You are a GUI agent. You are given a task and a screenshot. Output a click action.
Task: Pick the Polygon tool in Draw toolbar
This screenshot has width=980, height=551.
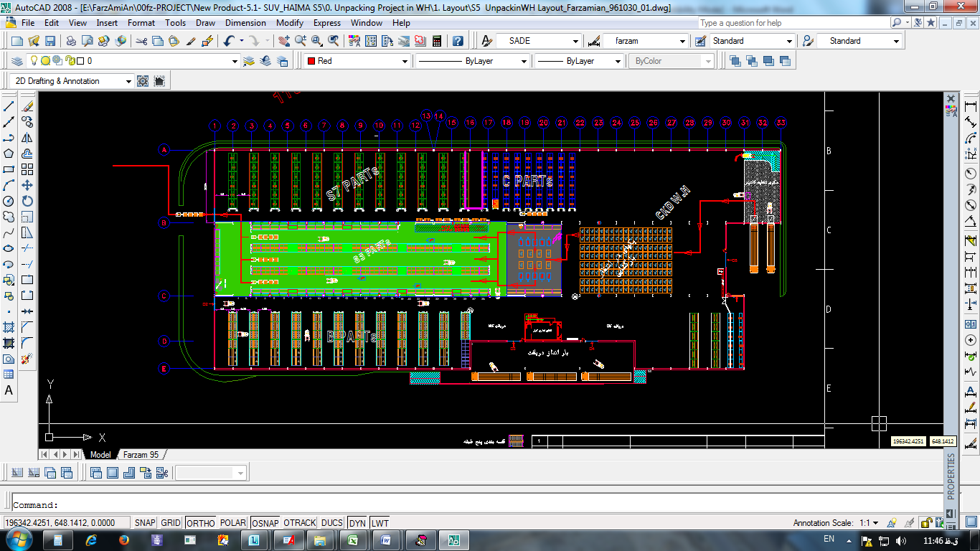click(x=9, y=154)
